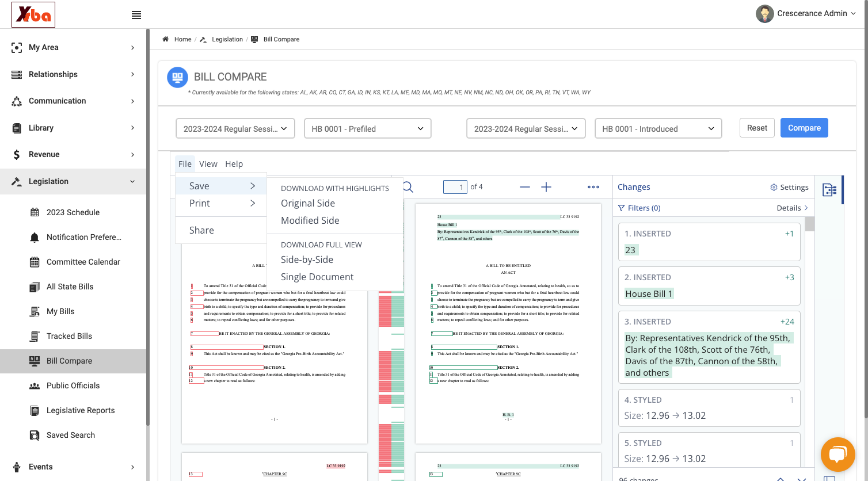Open the HB 0001 - Prefiled dropdown
868x481 pixels.
368,128
